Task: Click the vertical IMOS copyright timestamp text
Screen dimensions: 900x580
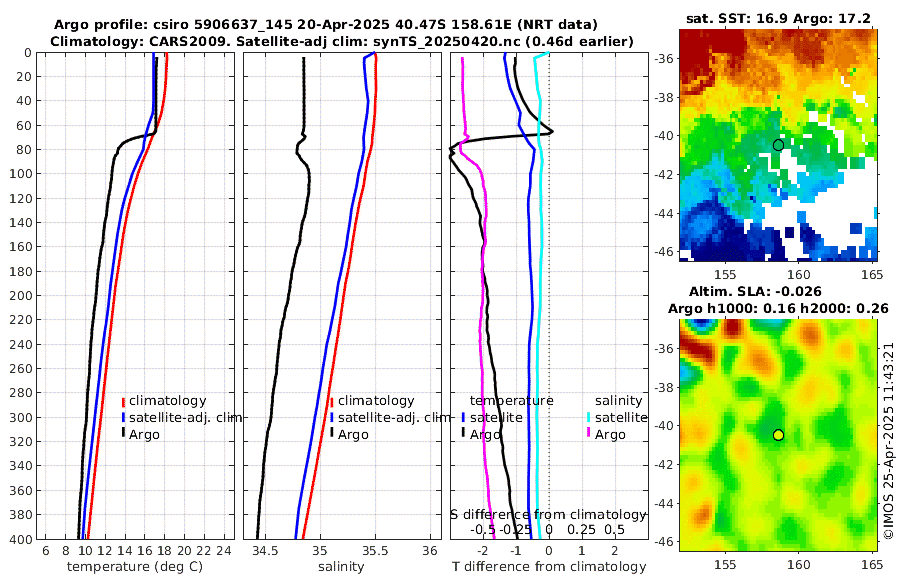Action: (888, 440)
